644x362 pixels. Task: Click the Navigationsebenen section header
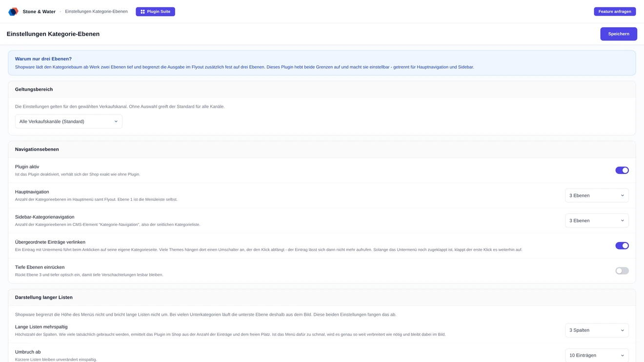[x=322, y=150]
